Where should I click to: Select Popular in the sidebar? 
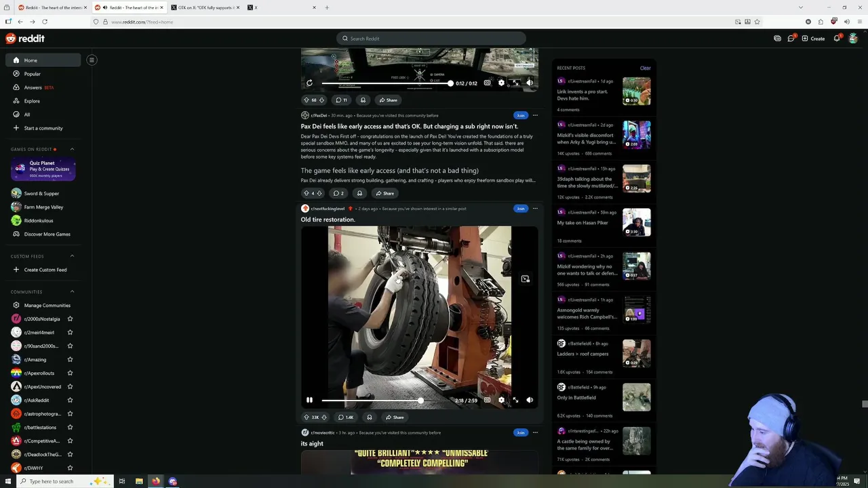(x=43, y=74)
